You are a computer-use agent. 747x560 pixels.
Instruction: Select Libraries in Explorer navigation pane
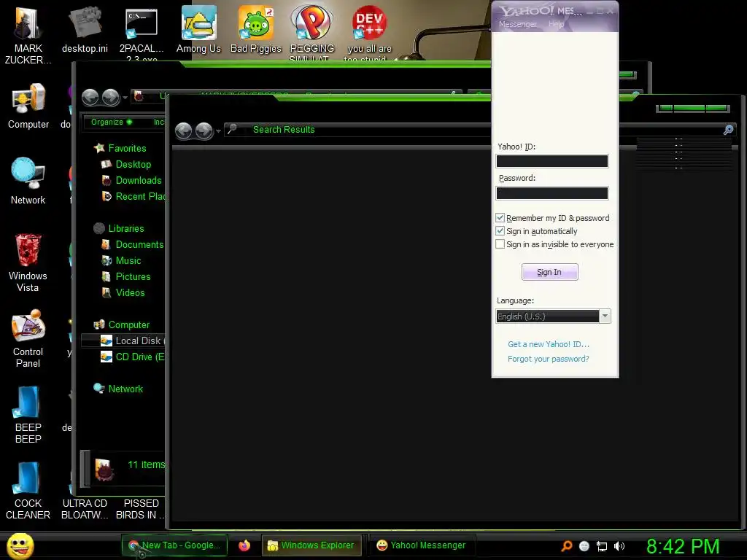point(125,228)
